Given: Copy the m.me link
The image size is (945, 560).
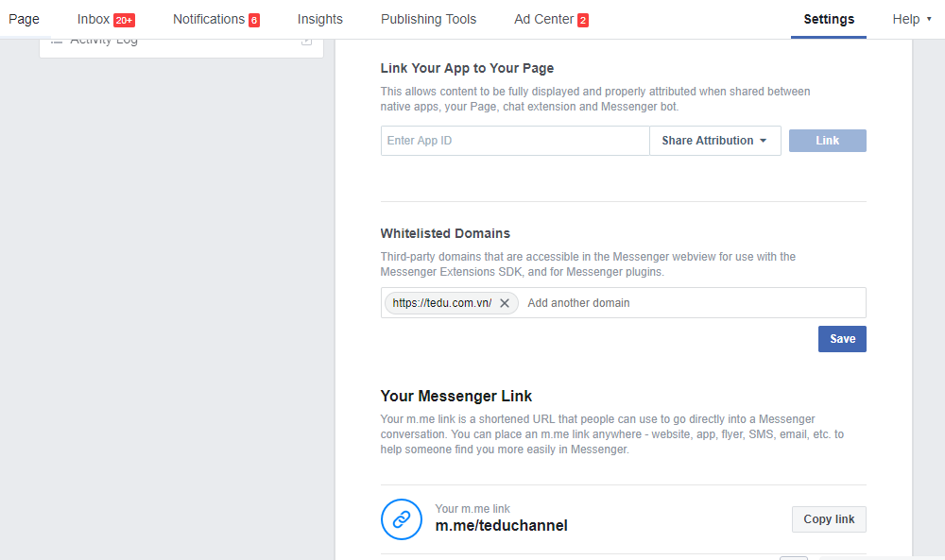Looking at the screenshot, I should [x=829, y=519].
